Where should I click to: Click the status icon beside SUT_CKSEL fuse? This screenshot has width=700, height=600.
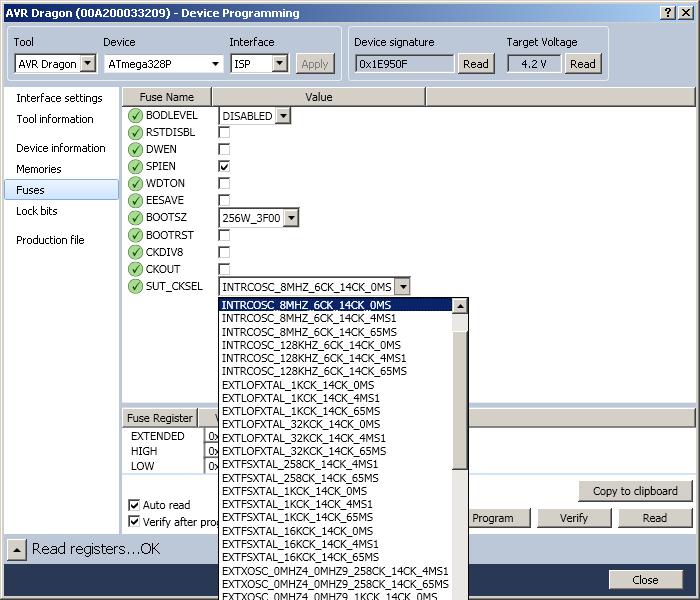(x=135, y=286)
